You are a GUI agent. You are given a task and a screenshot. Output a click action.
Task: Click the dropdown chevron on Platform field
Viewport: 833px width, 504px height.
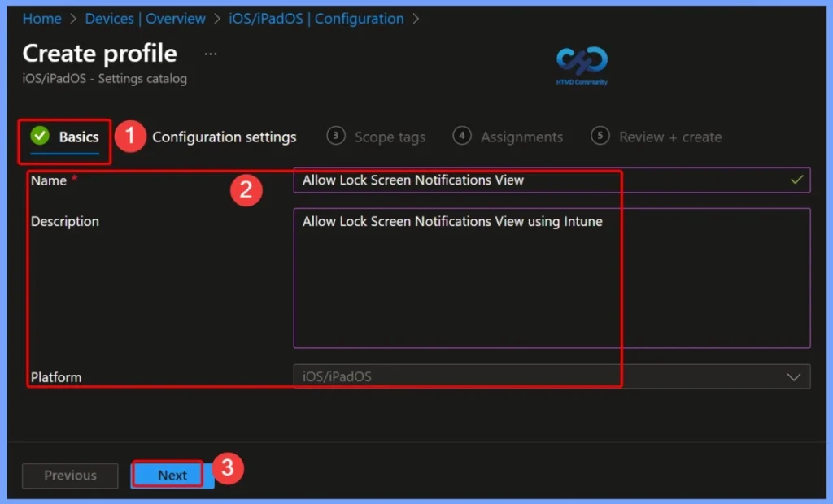795,376
